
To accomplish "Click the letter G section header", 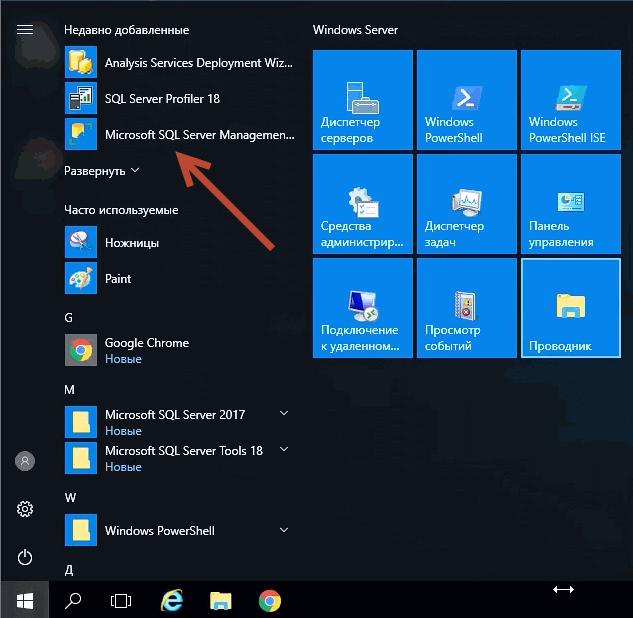I will pos(69,318).
